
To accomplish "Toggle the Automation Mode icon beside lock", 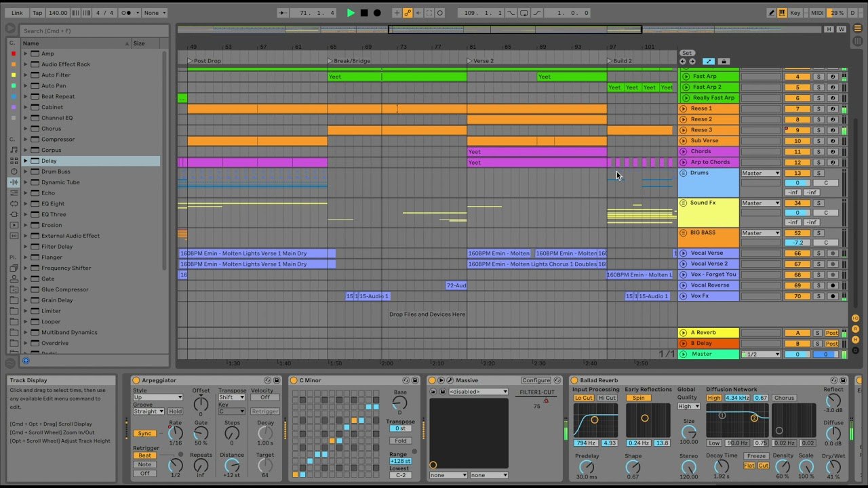I will 709,62.
